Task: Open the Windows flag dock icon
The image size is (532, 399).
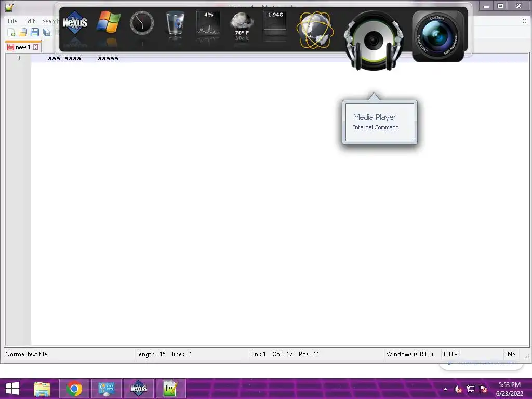Action: click(108, 22)
